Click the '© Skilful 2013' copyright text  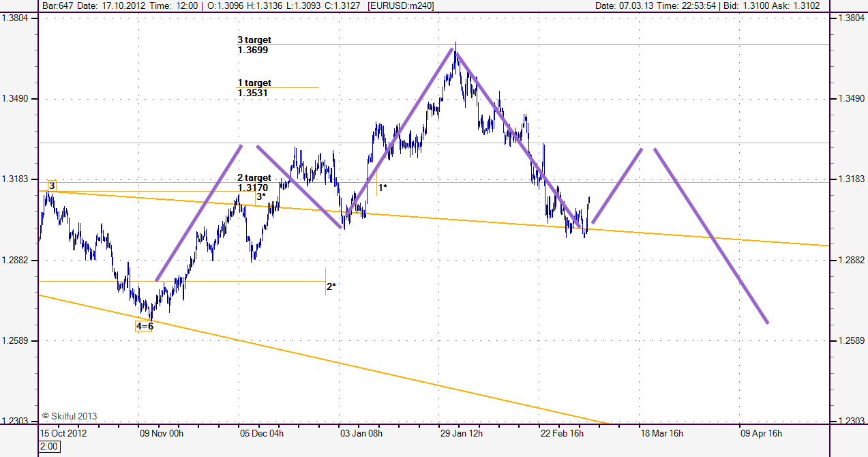tap(70, 415)
